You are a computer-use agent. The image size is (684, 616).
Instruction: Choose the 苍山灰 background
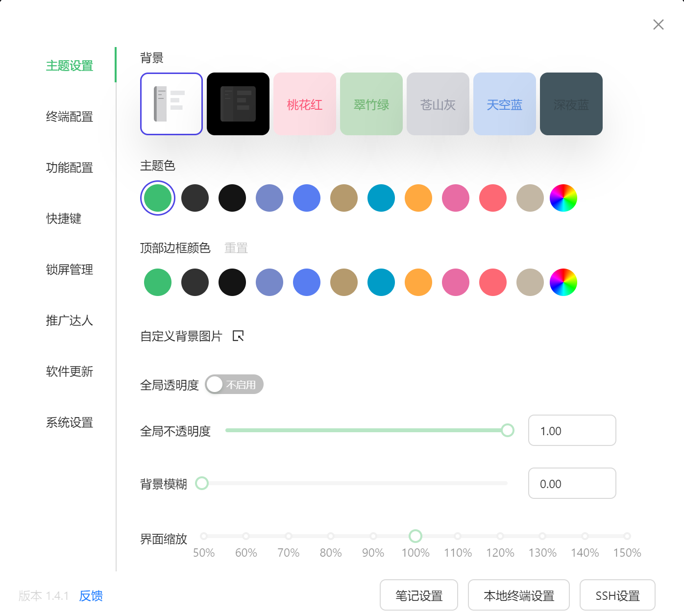click(438, 104)
